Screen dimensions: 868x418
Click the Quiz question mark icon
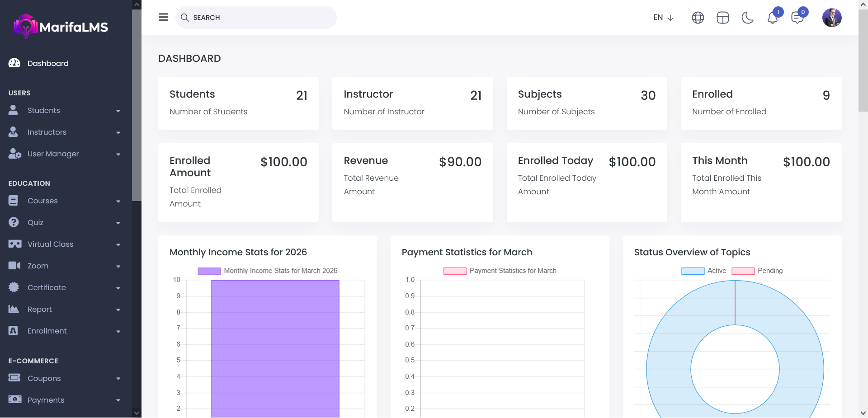[14, 222]
